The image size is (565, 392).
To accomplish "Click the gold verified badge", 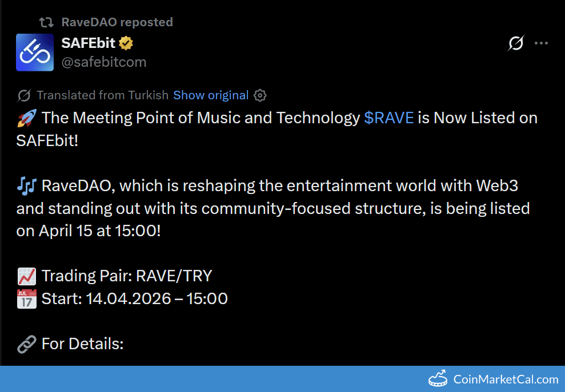I will click(126, 43).
